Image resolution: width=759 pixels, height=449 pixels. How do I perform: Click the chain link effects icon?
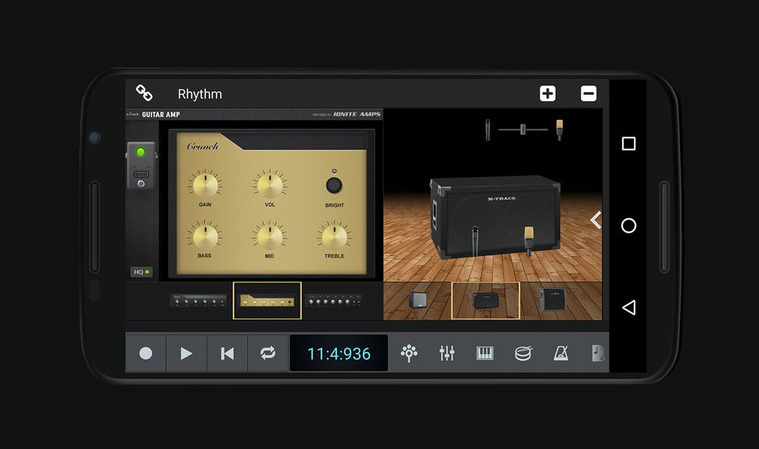click(x=144, y=93)
